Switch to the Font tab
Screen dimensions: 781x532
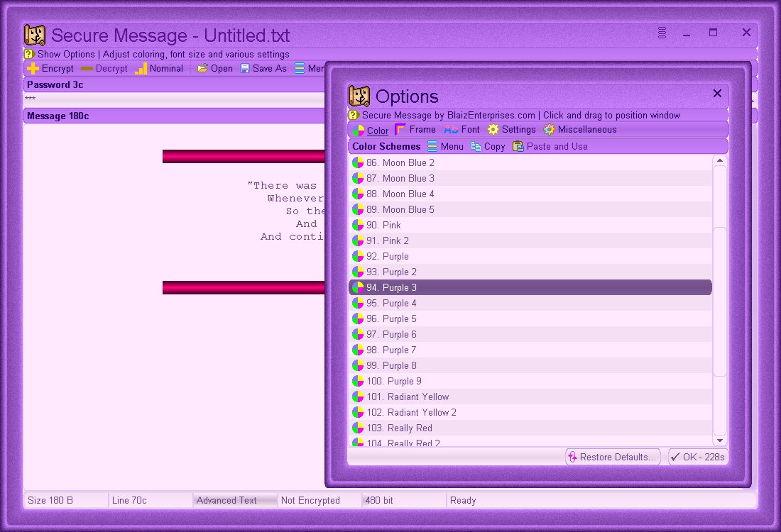[461, 130]
